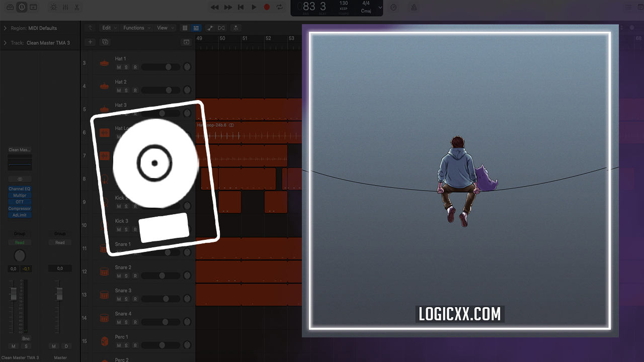Click the Channel EQ plugin slot
The width and height of the screenshot is (644, 362).
20,189
